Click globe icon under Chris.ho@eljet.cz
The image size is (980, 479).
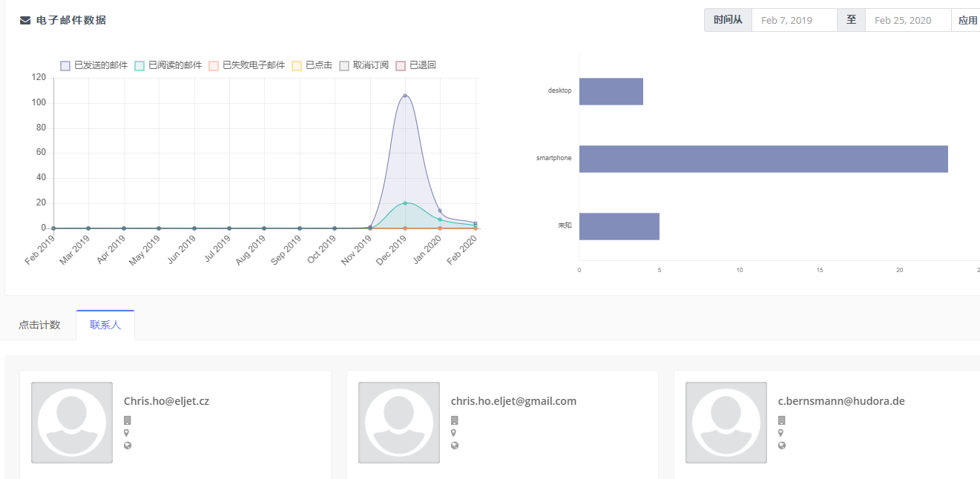click(127, 446)
